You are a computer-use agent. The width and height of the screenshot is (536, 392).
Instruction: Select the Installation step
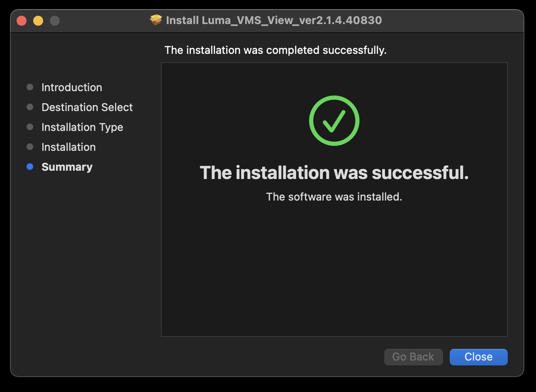click(68, 147)
